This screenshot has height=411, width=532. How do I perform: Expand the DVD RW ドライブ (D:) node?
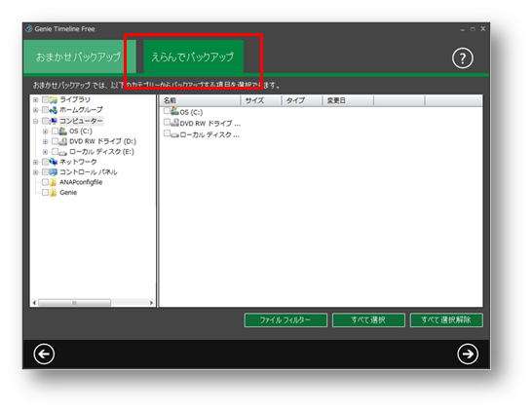(x=45, y=141)
